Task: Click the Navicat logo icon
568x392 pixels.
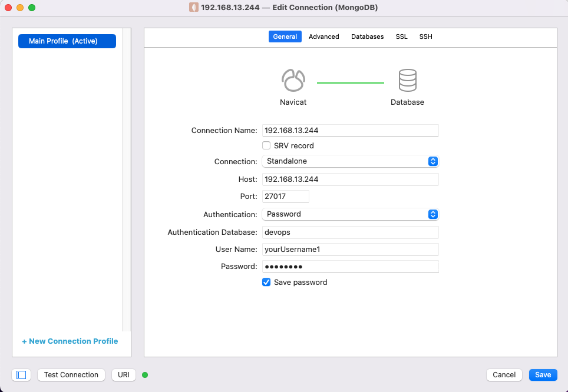Action: pyautogui.click(x=293, y=81)
